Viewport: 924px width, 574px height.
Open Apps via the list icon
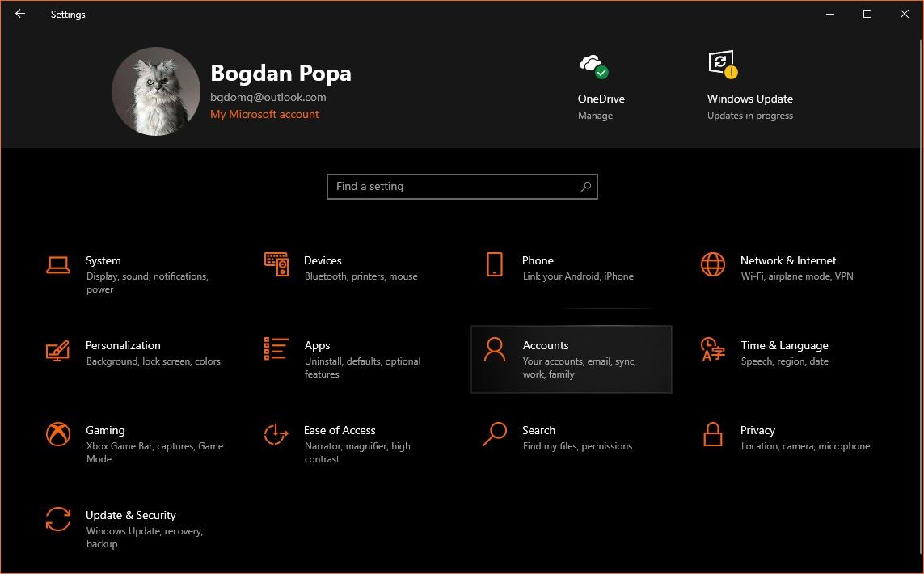tap(276, 349)
